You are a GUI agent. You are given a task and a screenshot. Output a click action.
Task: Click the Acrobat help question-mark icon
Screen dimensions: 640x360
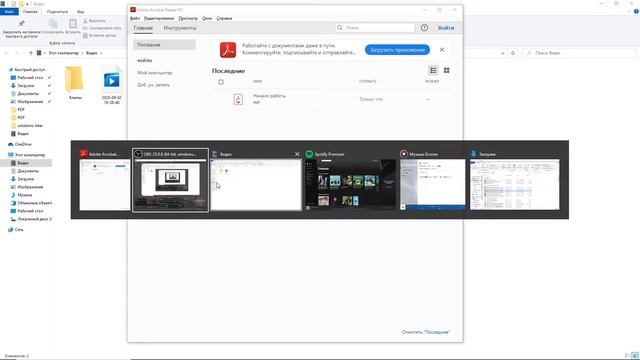coord(424,28)
